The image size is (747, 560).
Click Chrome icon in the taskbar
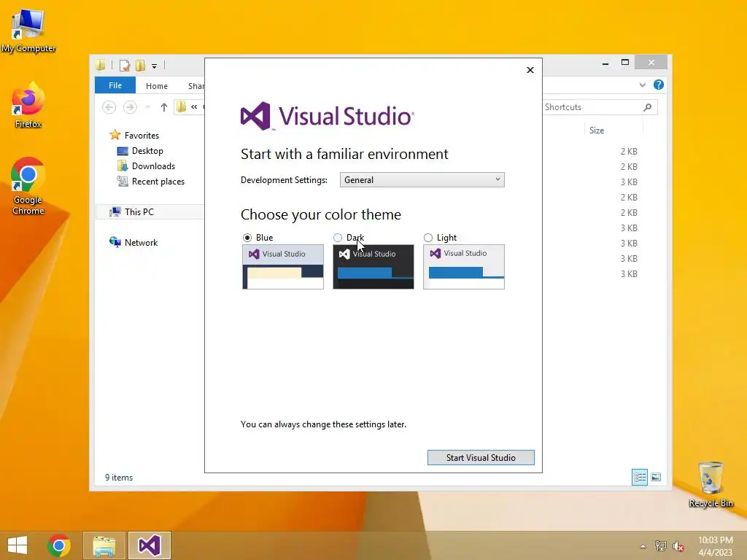(59, 545)
